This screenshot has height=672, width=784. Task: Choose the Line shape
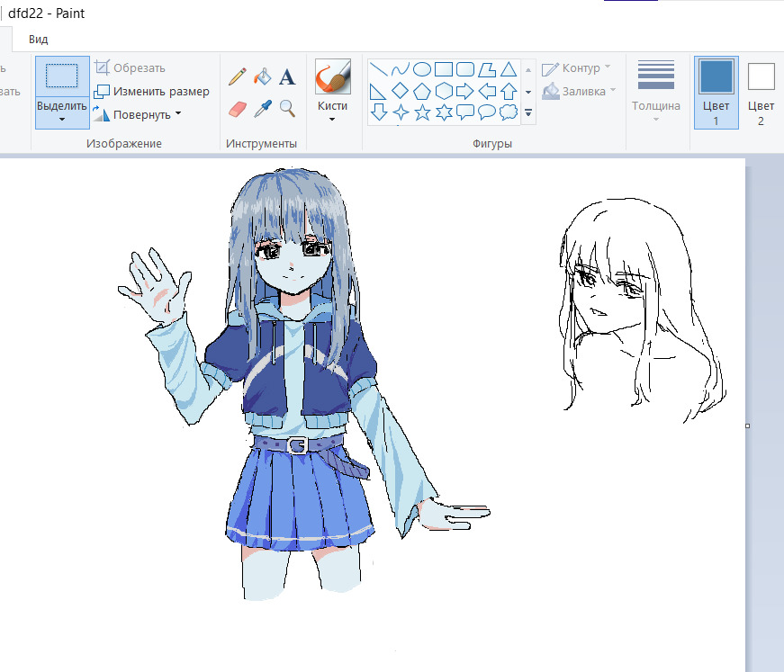tap(379, 69)
